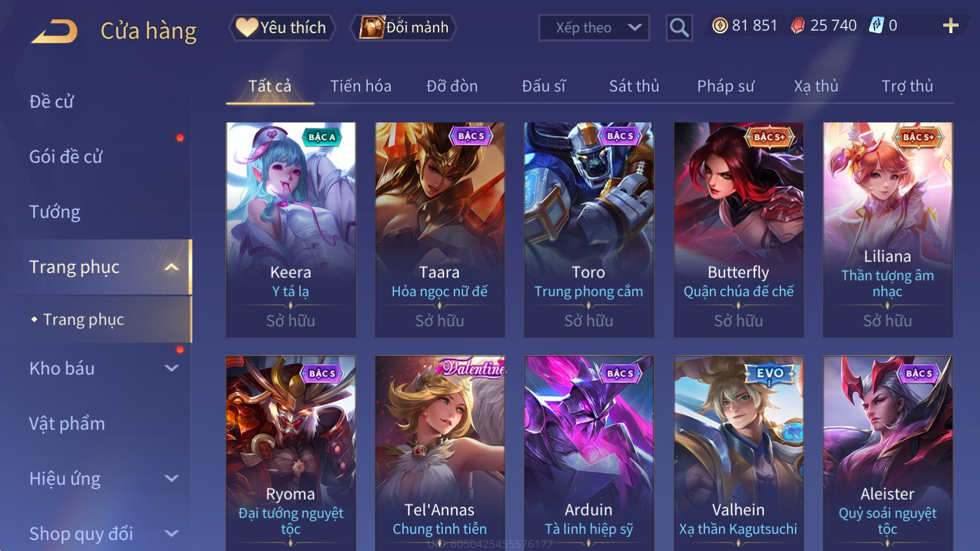
Task: Click the red gem currency icon
Action: tap(797, 26)
